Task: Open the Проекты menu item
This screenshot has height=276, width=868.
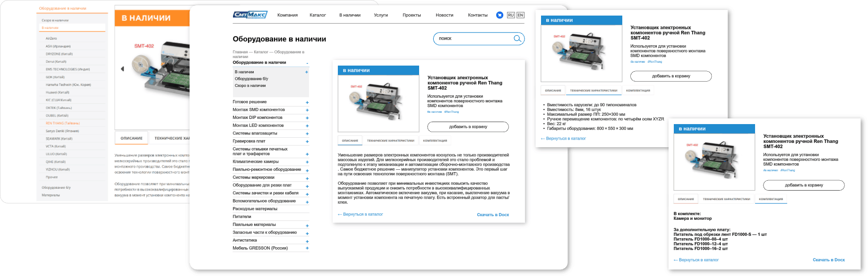Action: [412, 15]
